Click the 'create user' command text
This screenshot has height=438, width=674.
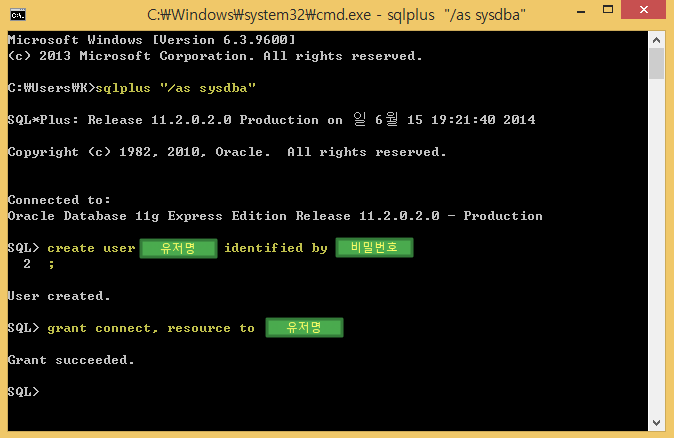coord(91,248)
